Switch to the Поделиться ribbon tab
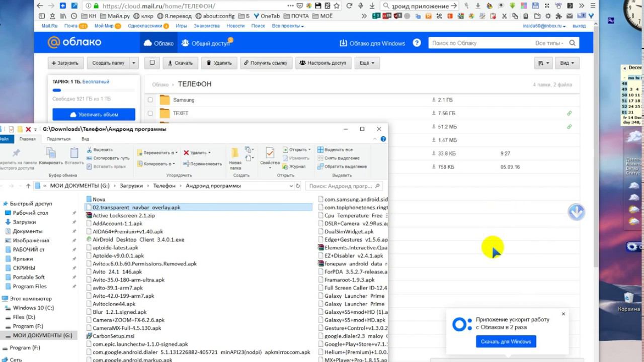Viewport: 644px width, 362px height. [58, 139]
